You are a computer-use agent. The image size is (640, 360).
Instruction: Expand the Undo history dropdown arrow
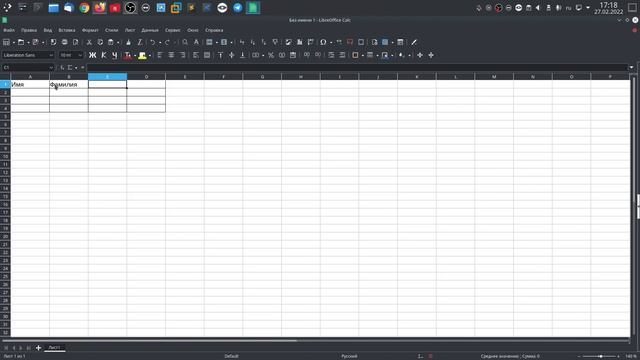pyautogui.click(x=160, y=42)
